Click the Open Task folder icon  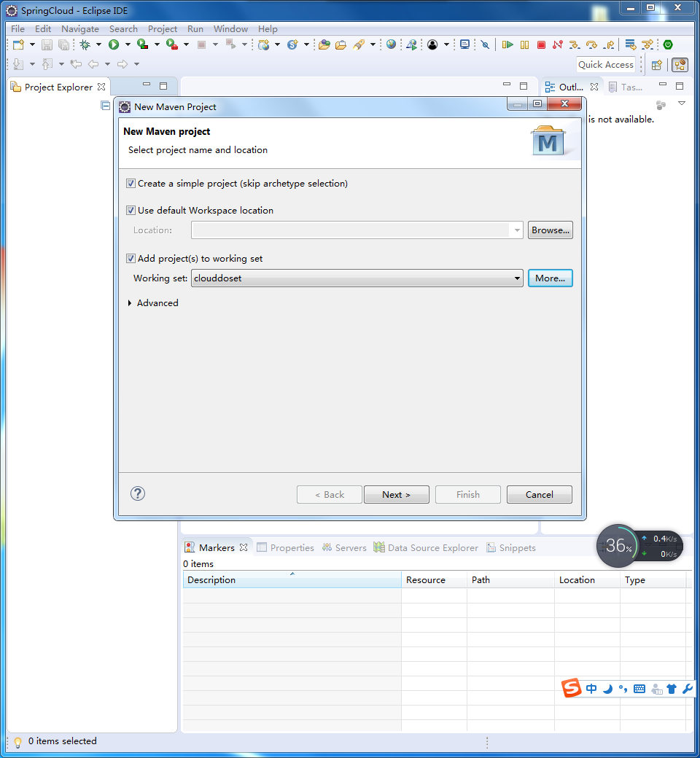point(341,45)
